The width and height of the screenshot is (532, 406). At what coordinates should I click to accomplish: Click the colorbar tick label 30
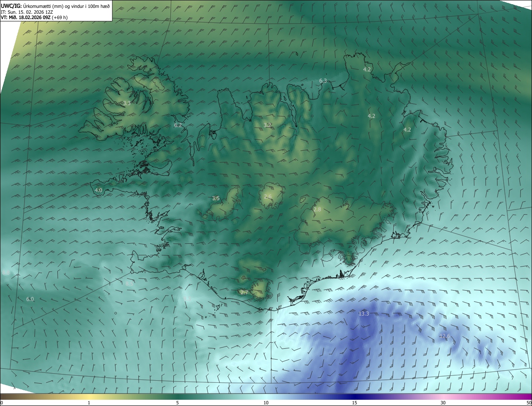click(443, 403)
